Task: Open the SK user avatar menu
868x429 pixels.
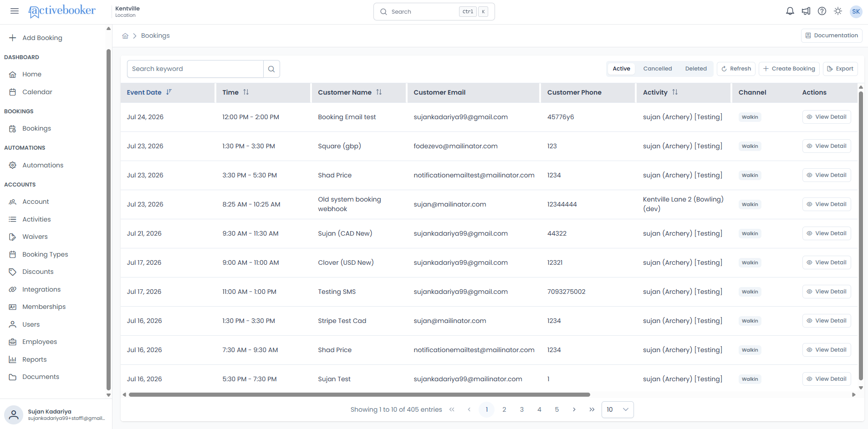Action: point(856,11)
